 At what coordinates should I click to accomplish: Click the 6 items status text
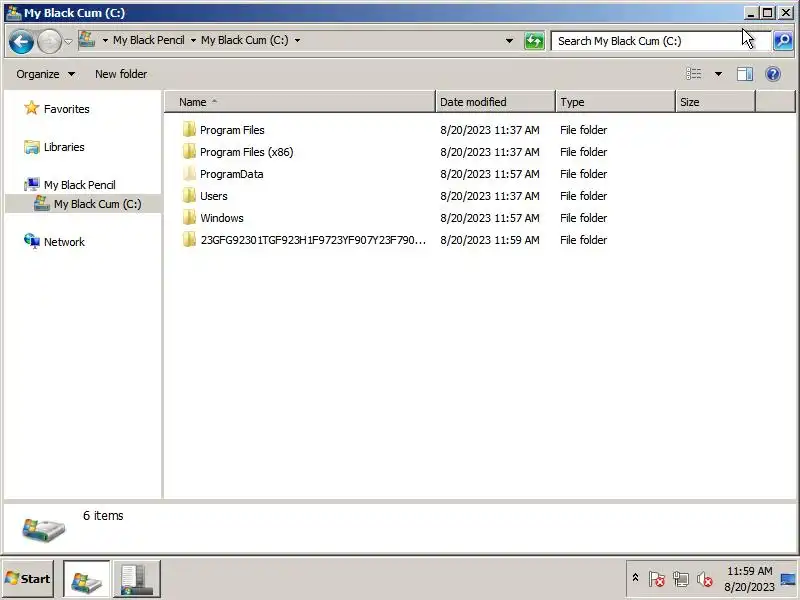(103, 516)
